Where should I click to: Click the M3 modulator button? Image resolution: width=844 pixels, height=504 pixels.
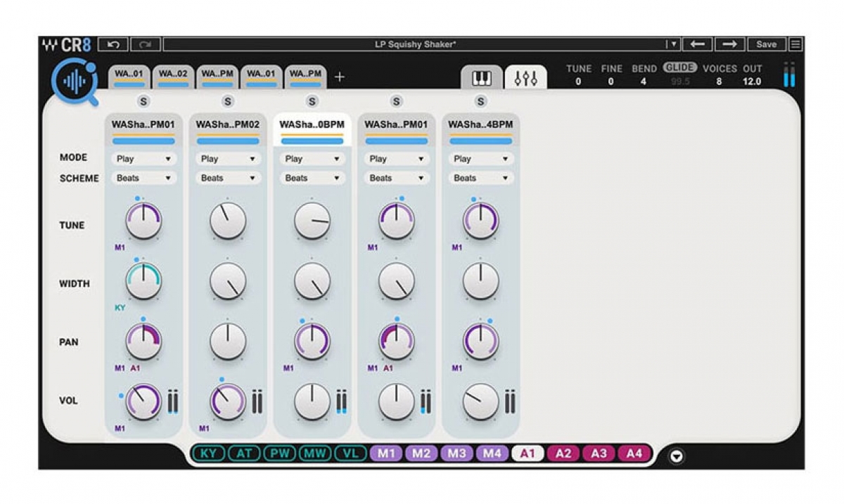coord(457,453)
